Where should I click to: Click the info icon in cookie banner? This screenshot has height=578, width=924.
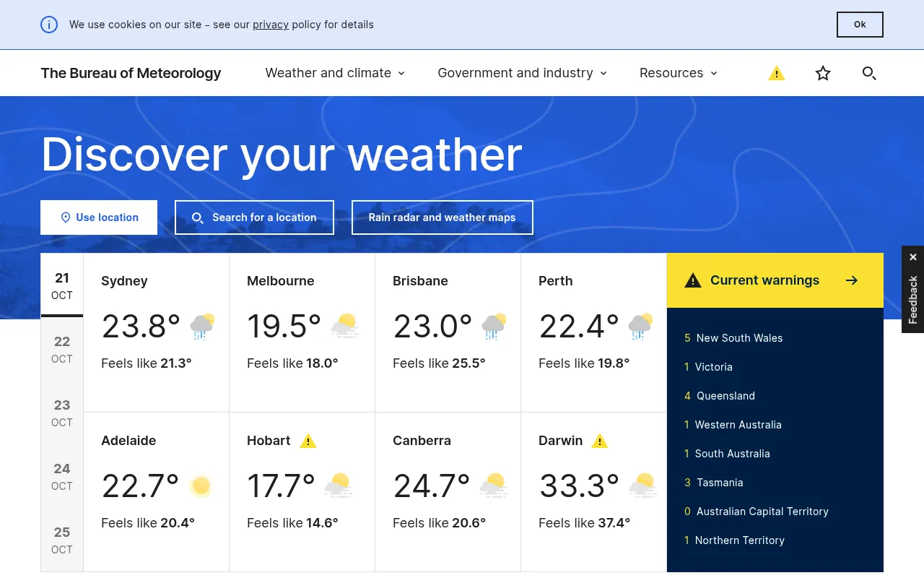point(49,25)
